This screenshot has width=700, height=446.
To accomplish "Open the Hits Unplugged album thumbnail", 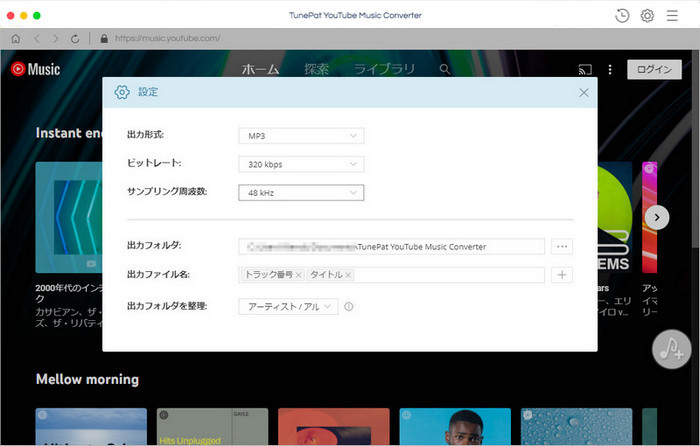I will pyautogui.click(x=212, y=426).
